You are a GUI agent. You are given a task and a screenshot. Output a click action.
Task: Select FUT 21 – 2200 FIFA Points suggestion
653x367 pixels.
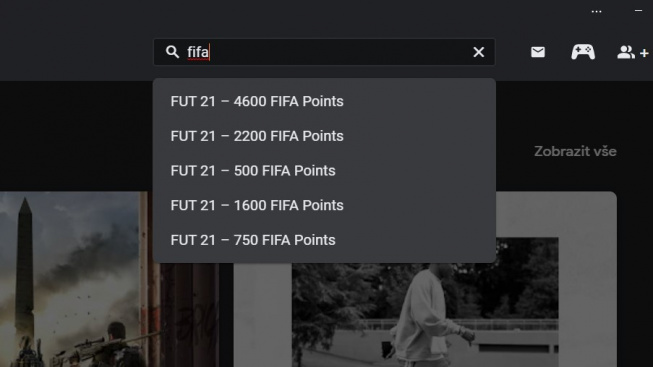pyautogui.click(x=324, y=136)
